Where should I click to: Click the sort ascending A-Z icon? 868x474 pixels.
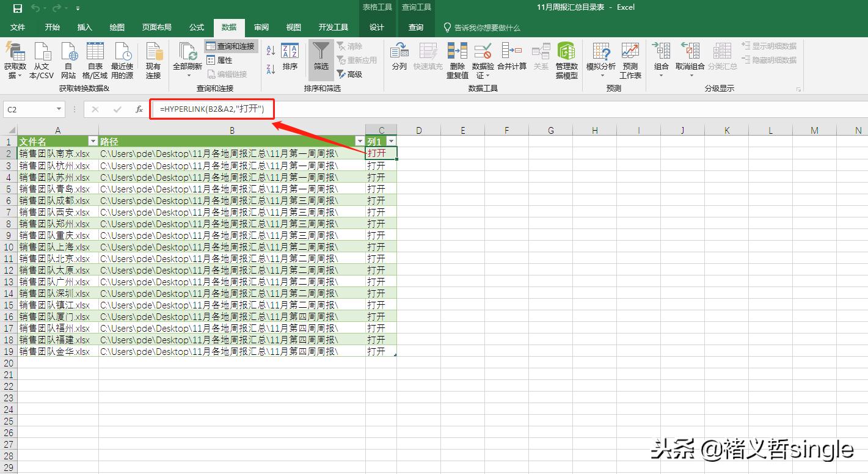click(271, 51)
